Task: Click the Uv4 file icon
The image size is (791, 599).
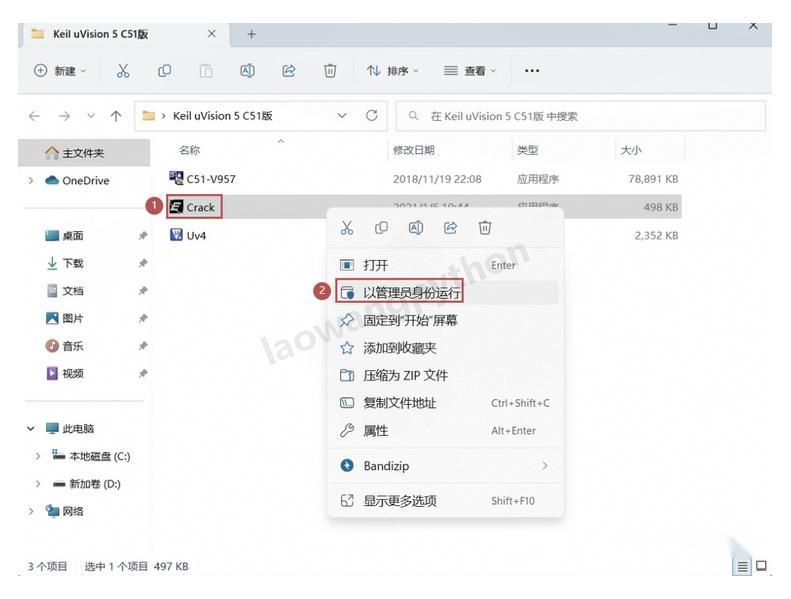Action: click(176, 235)
